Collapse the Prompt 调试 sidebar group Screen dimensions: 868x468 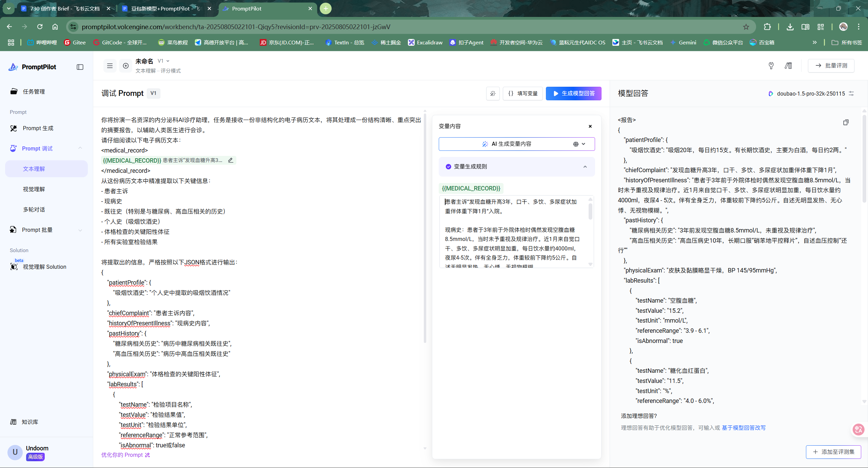pos(80,148)
